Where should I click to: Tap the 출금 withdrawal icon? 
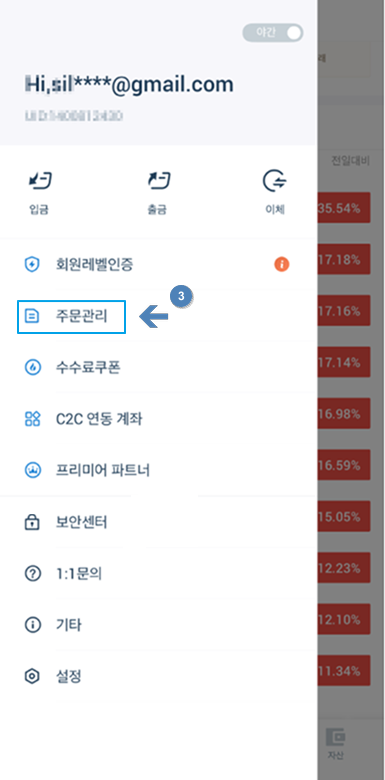tap(158, 182)
